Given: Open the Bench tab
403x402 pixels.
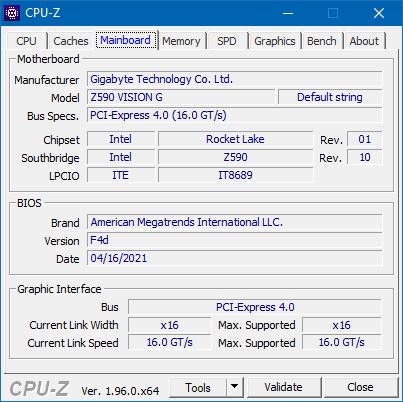Looking at the screenshot, I should [x=322, y=41].
